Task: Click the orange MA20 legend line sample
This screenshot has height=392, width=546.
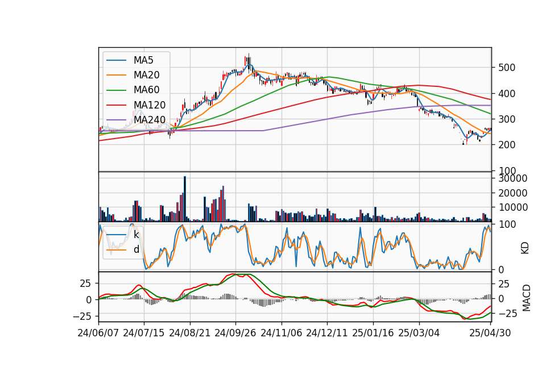Action: pyautogui.click(x=116, y=75)
